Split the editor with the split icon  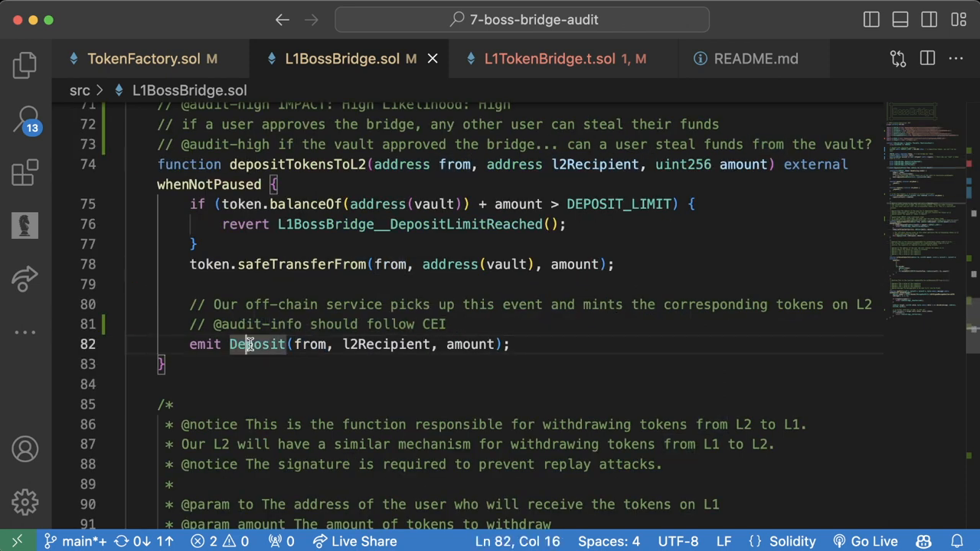point(927,59)
